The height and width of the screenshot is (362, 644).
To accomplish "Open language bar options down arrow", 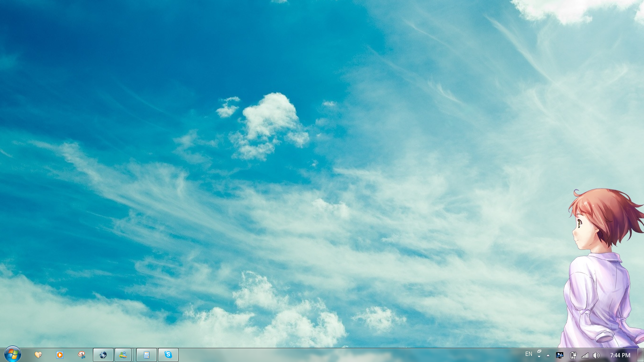I will [539, 357].
